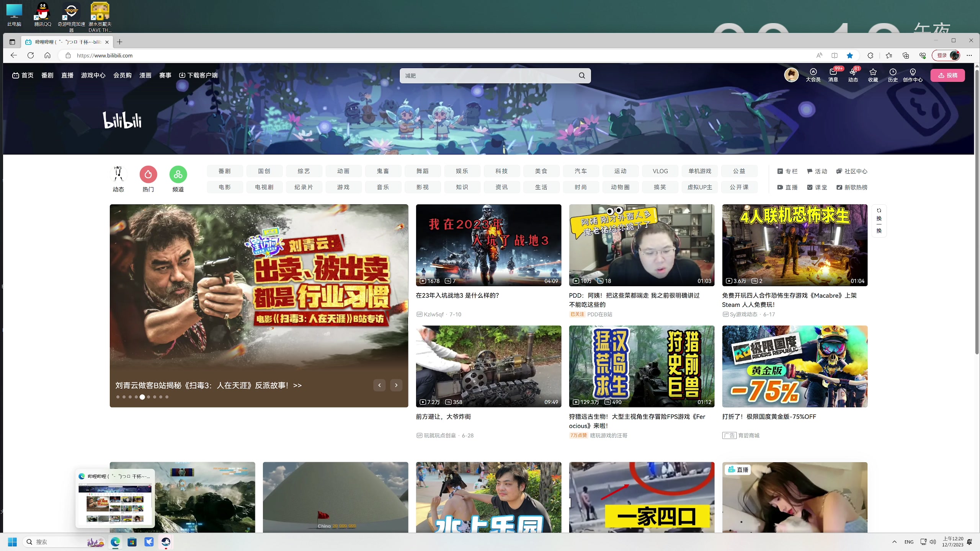The height and width of the screenshot is (551, 980).
Task: Click the pink 投稿 upload button
Action: tap(947, 75)
